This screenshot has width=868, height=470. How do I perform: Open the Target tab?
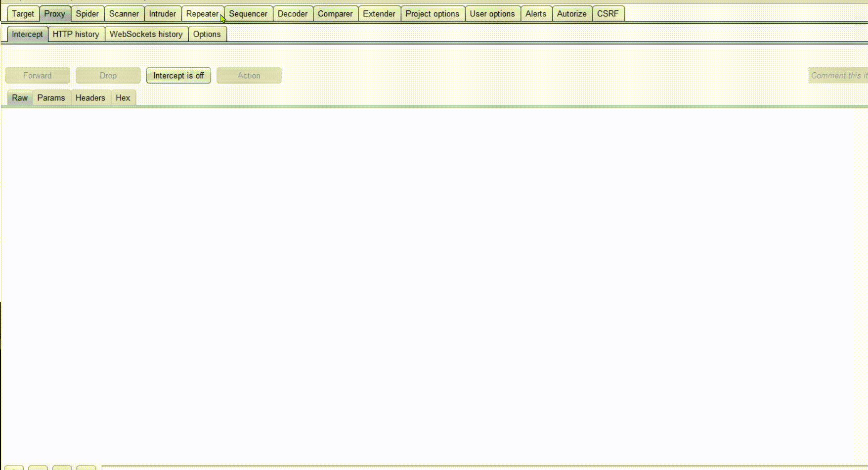click(x=23, y=14)
